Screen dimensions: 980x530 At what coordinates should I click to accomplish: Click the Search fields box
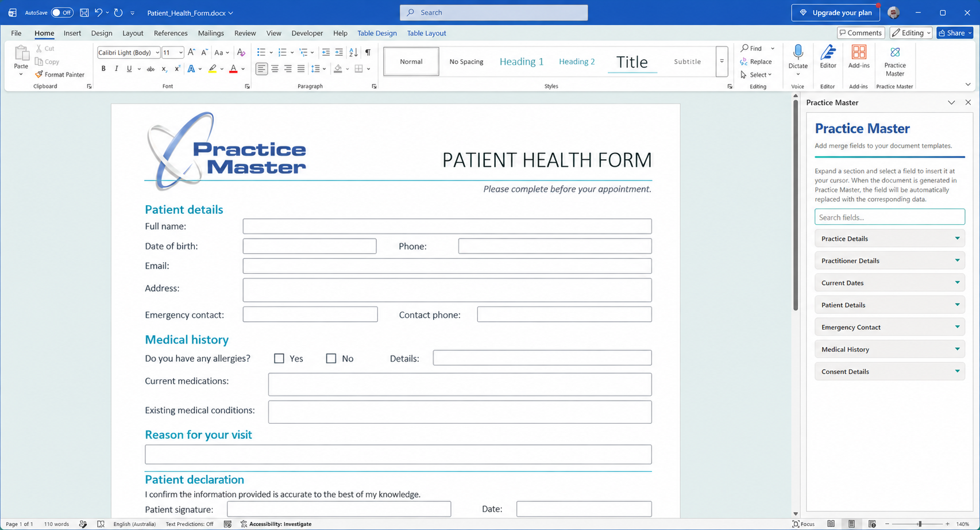889,217
